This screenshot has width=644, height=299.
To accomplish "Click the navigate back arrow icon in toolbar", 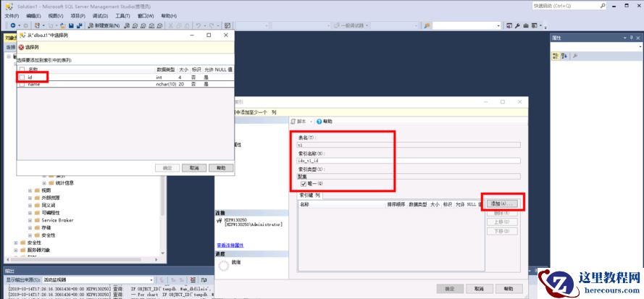I will click(x=12, y=25).
